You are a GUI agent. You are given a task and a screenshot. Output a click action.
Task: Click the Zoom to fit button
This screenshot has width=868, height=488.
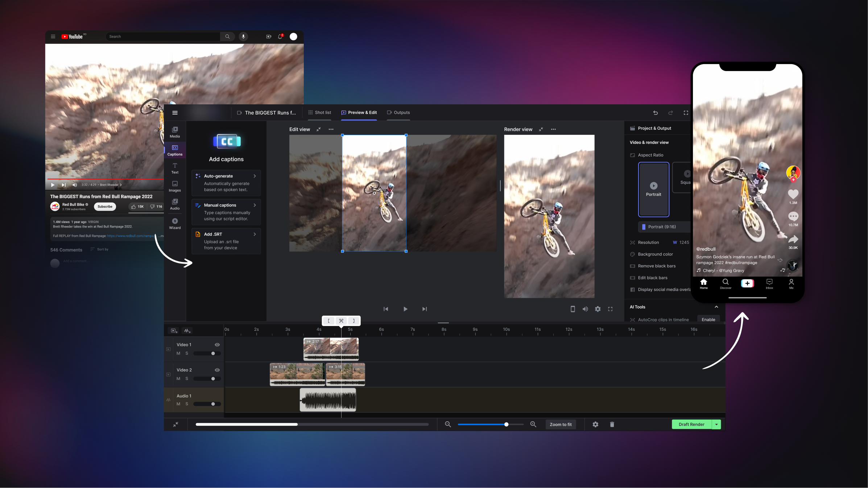tap(561, 424)
